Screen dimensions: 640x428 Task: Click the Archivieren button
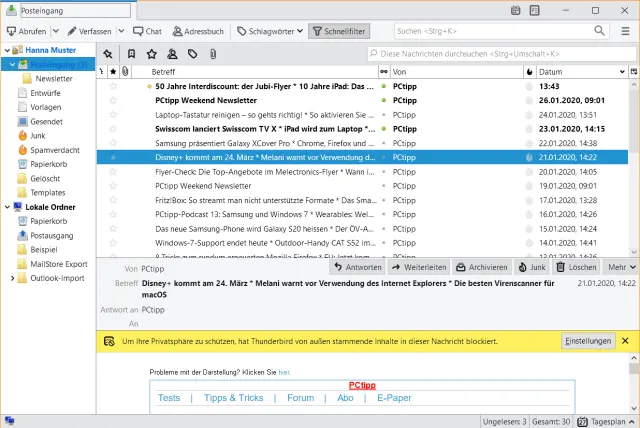[x=482, y=267]
